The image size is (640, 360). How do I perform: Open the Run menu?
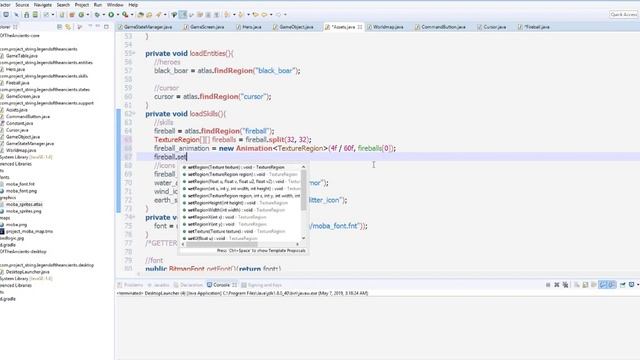click(98, 4)
